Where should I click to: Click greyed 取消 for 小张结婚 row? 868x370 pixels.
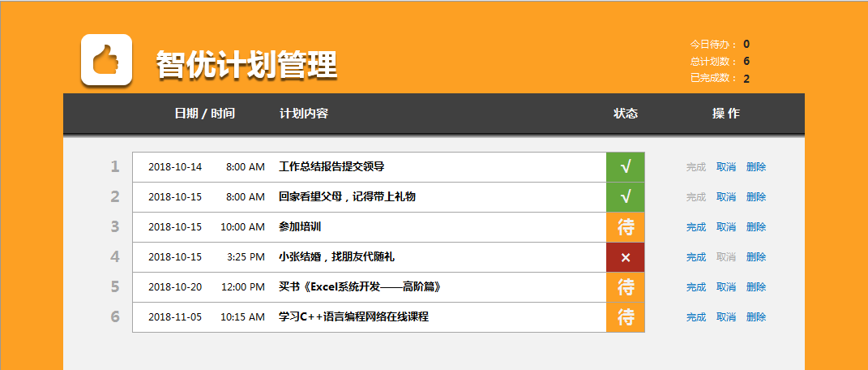tap(725, 256)
